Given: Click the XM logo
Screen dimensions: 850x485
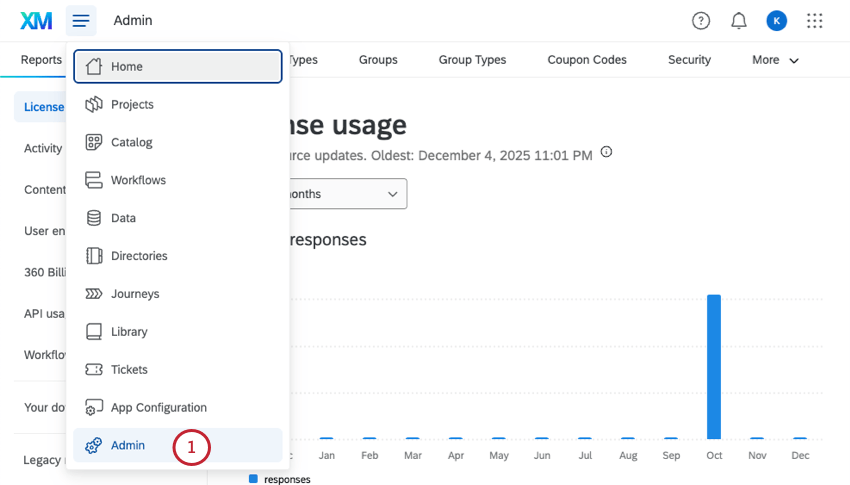Looking at the screenshot, I should coord(36,20).
